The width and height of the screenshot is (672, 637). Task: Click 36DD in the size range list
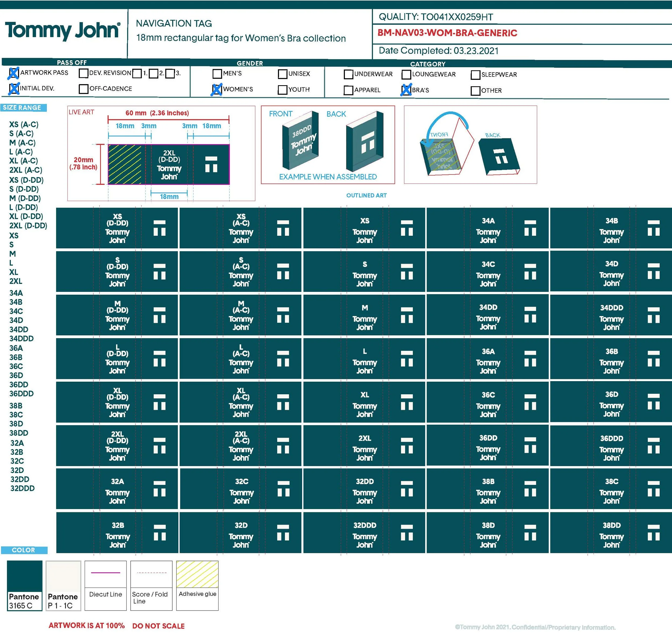click(19, 384)
